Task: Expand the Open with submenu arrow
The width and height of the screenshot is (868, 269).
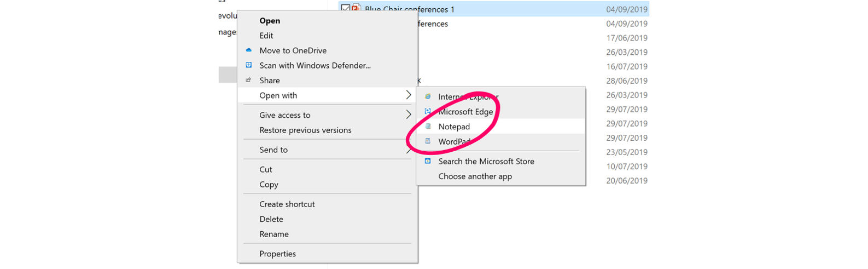Action: 408,95
